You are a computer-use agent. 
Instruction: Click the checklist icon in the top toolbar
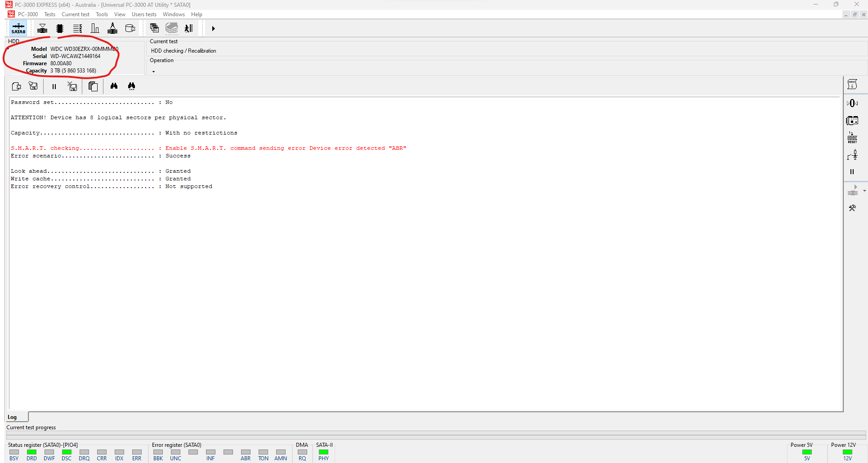point(77,28)
